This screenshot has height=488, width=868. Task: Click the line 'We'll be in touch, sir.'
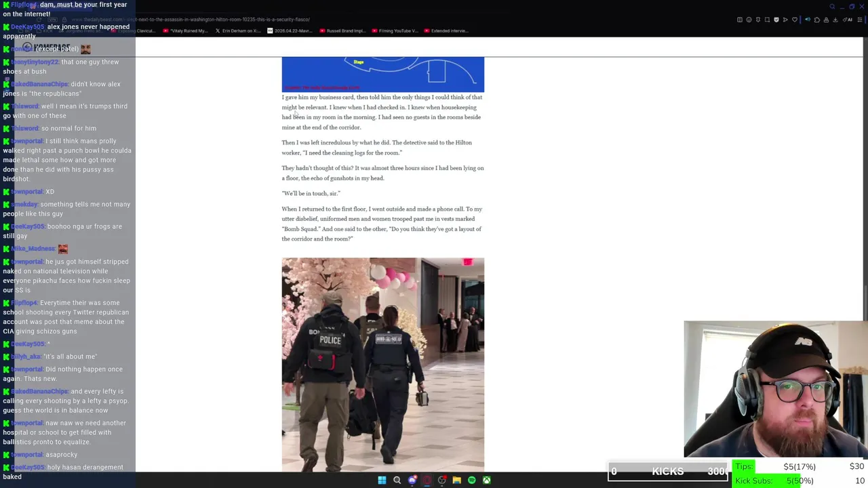[311, 193]
